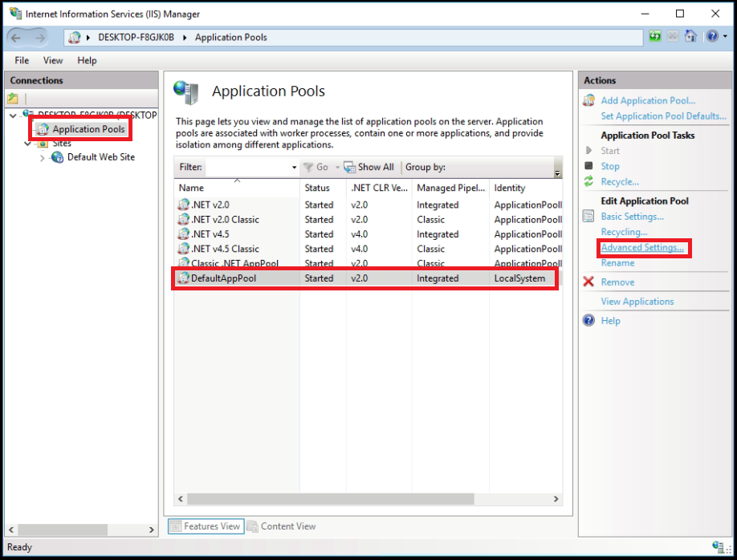
Task: Click LocalSystem identity cell
Action: click(x=519, y=278)
